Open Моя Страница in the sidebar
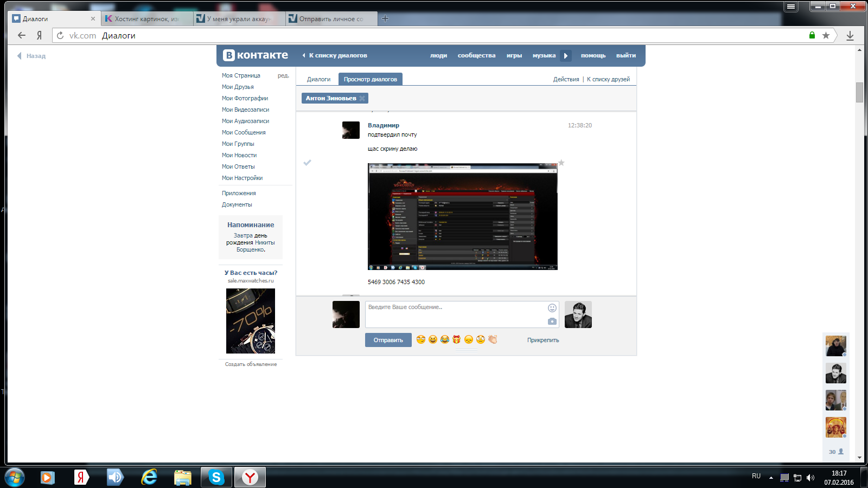Screen dimensions: 868x488 coord(241,75)
